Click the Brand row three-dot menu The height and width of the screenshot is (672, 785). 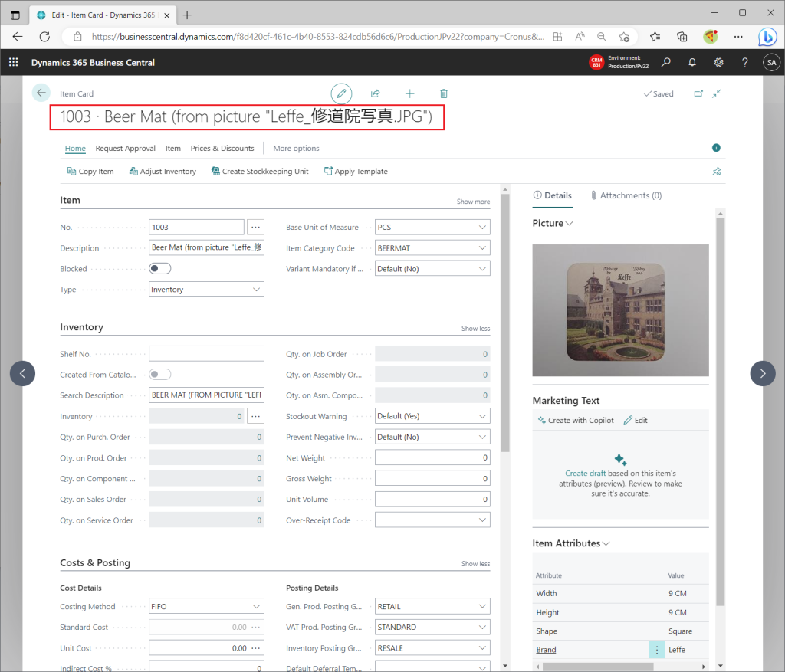point(657,650)
